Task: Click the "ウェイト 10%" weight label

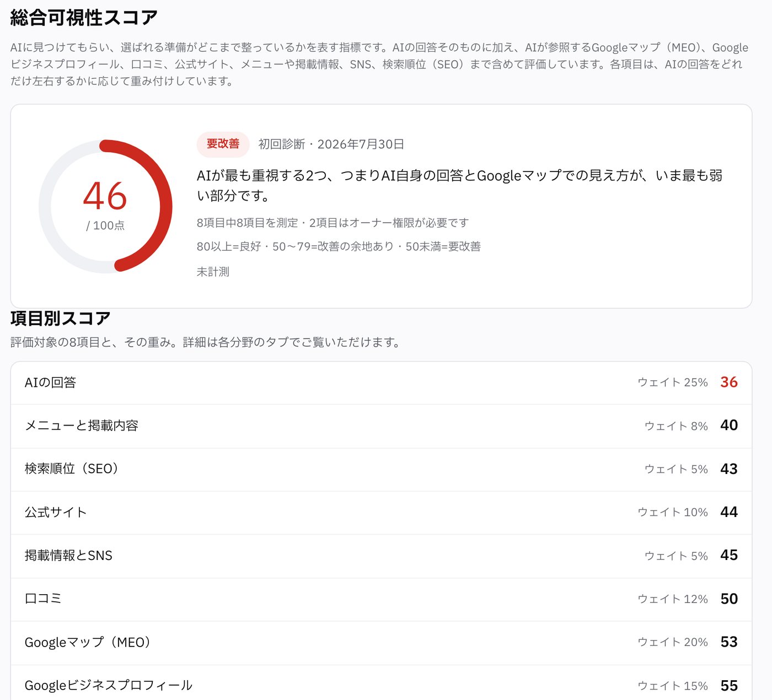Action: pos(673,512)
